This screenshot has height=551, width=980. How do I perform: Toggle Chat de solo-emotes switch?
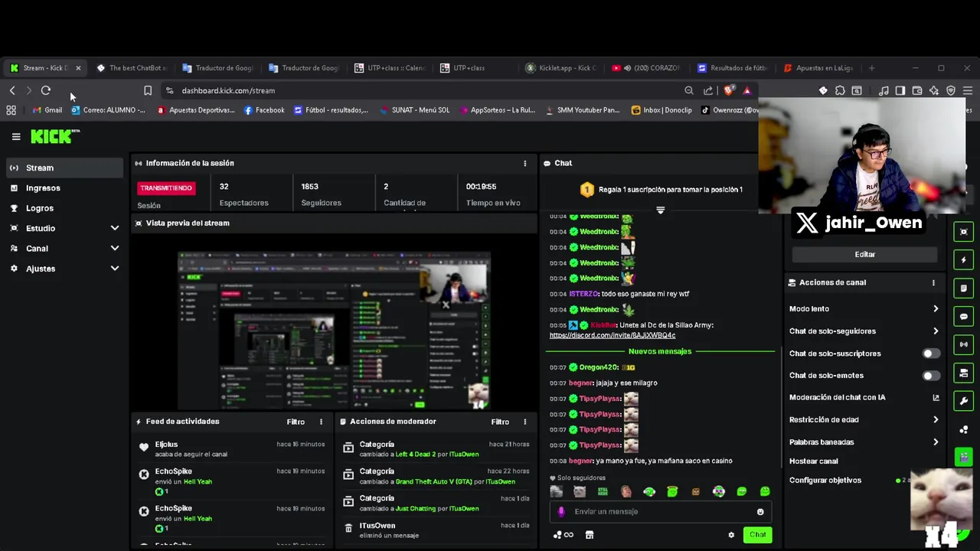click(931, 376)
